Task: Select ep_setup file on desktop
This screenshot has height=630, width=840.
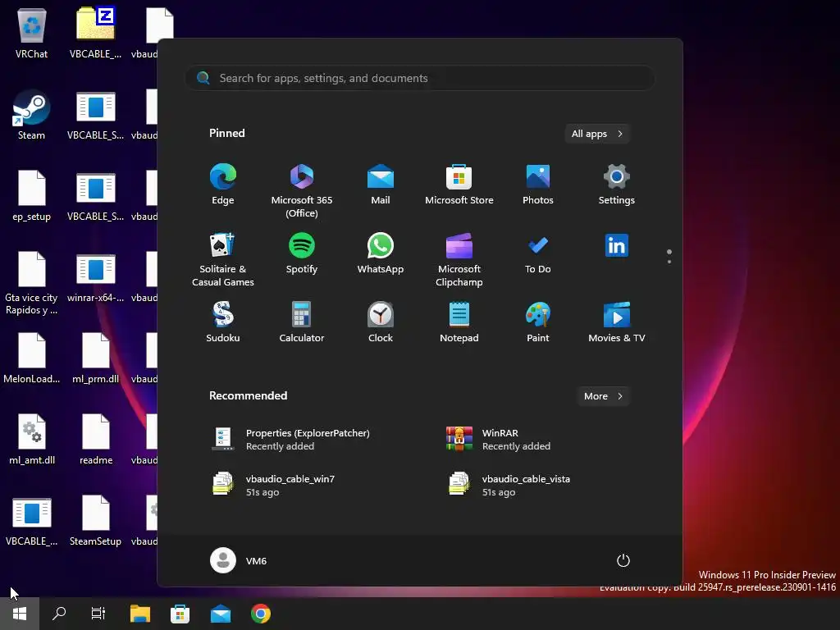Action: pos(32,196)
